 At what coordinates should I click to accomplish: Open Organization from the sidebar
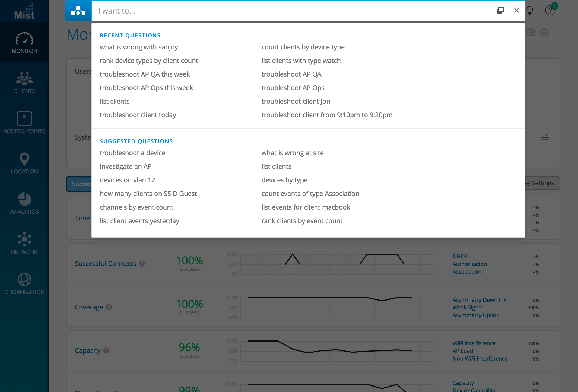click(x=24, y=284)
